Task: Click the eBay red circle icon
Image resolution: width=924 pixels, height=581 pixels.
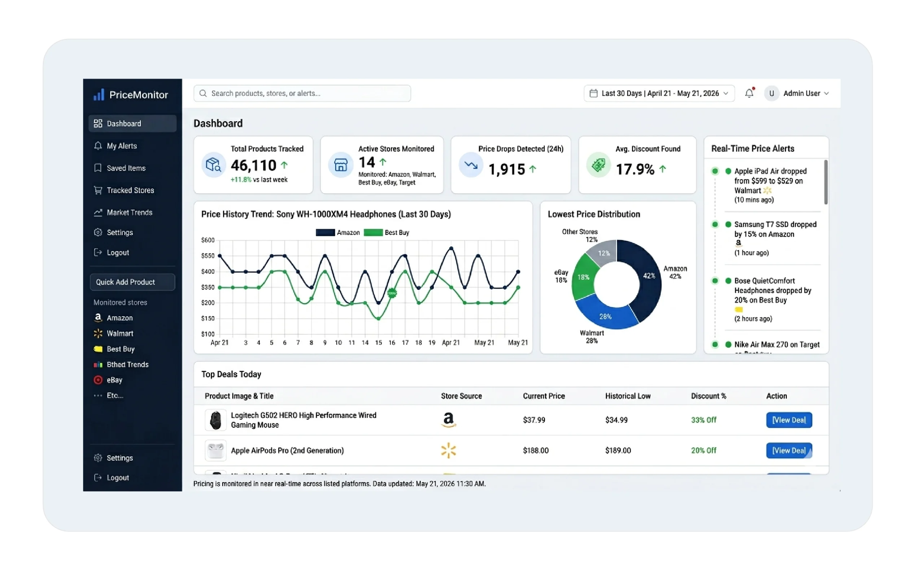Action: coord(98,380)
